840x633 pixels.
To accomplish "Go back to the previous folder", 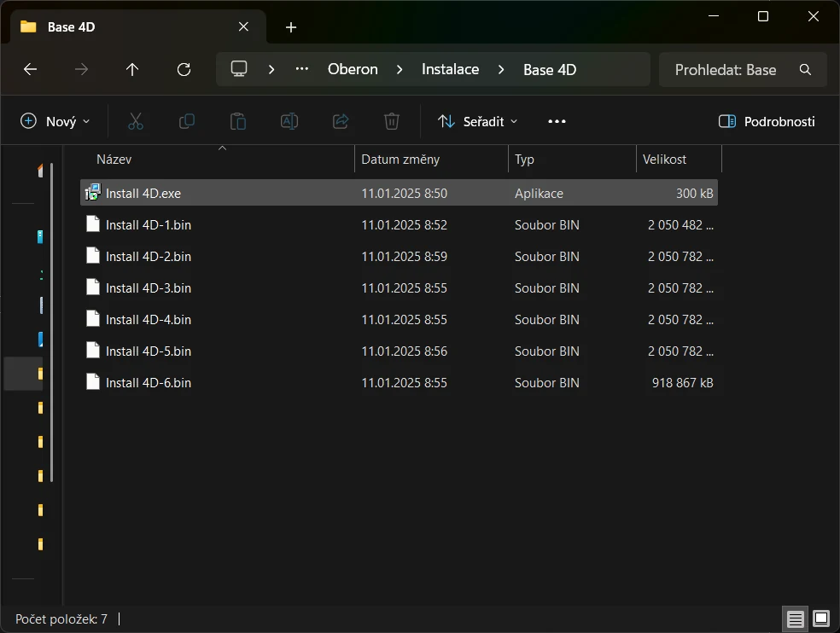I will pos(31,69).
